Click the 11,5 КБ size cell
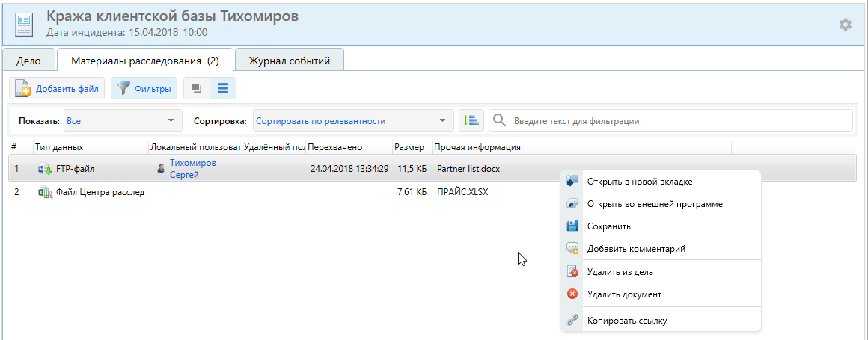The height and width of the screenshot is (340, 868). 412,169
